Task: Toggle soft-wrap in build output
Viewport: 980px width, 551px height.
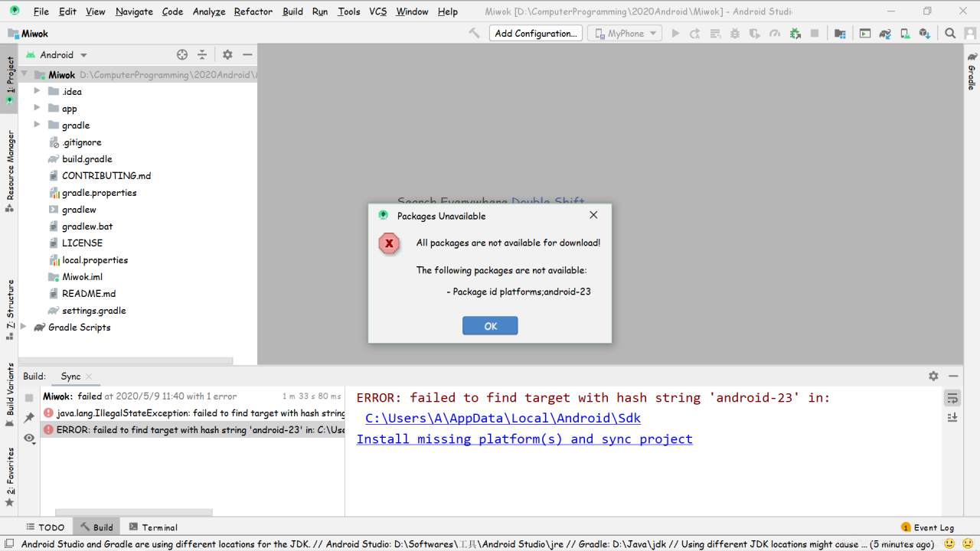Action: point(952,399)
